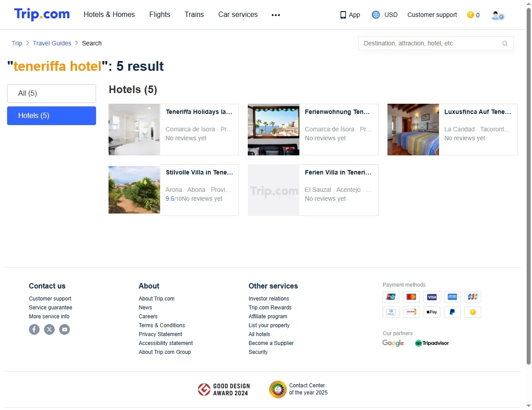Click the Good Design Award 2024 badge
532x410 pixels.
click(x=224, y=390)
